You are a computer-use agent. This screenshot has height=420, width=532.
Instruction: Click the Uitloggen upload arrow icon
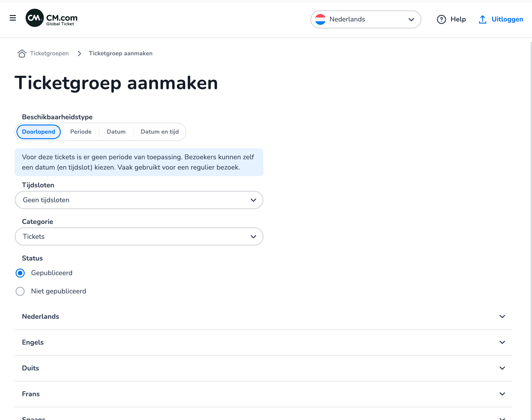[x=483, y=19]
